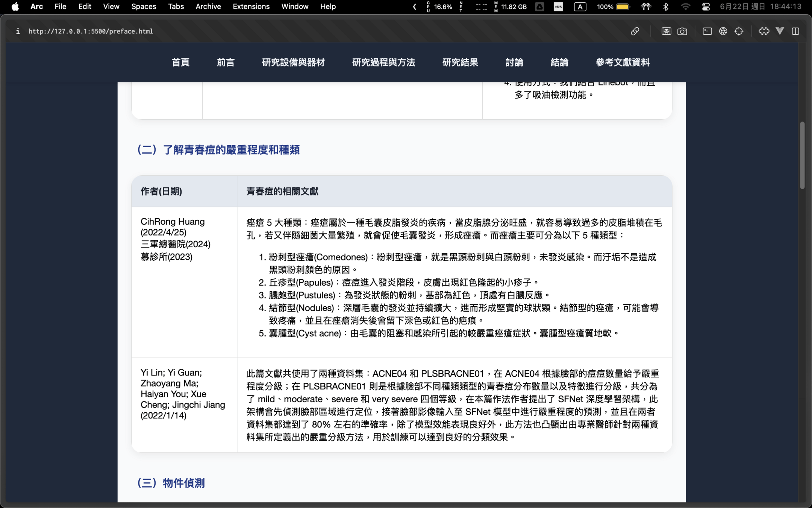Go to 首頁 navigation link

click(x=180, y=62)
